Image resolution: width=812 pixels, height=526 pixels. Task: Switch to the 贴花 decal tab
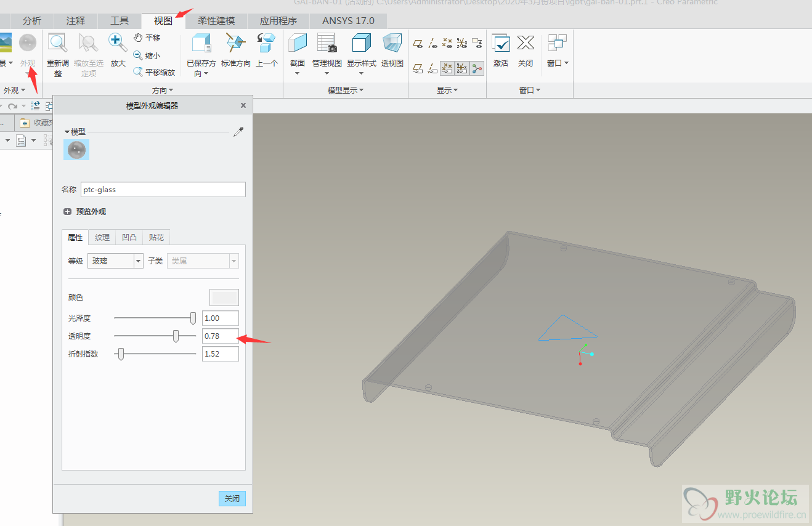pyautogui.click(x=156, y=237)
